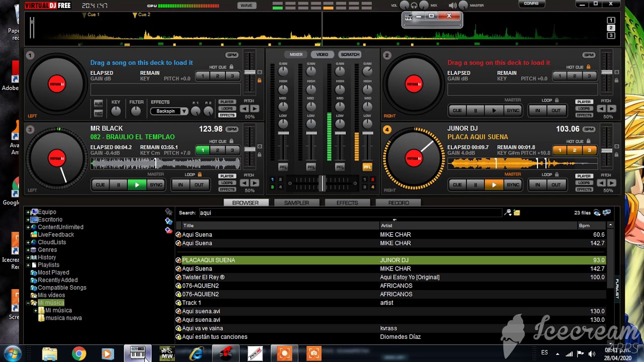This screenshot has height=362, width=644.
Task: Click the Windows Media Player taskbar icon
Action: (x=108, y=354)
